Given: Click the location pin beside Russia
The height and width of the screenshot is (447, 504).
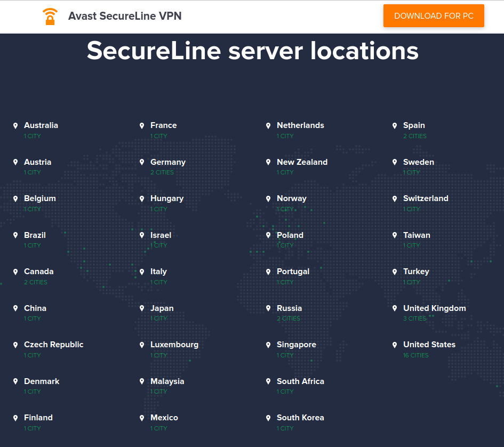Looking at the screenshot, I should point(268,308).
